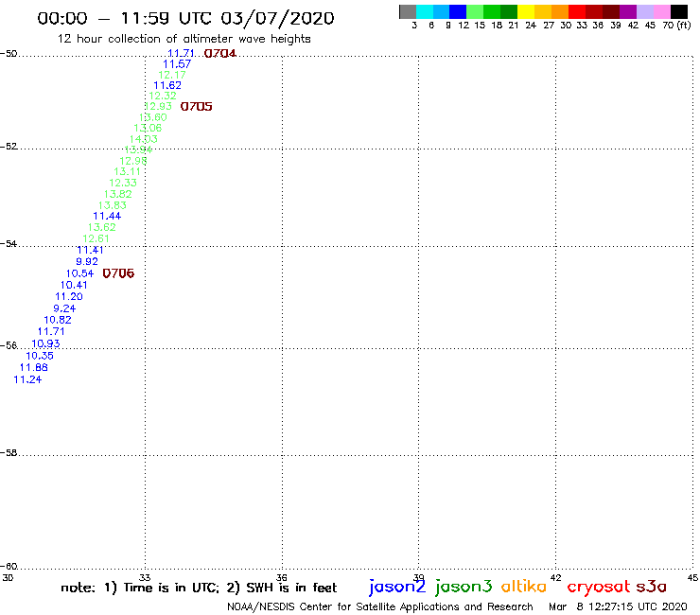Click the plot title date '03/07/2020'
Image resolution: width=700 pixels, height=615 pixels.
277,18
